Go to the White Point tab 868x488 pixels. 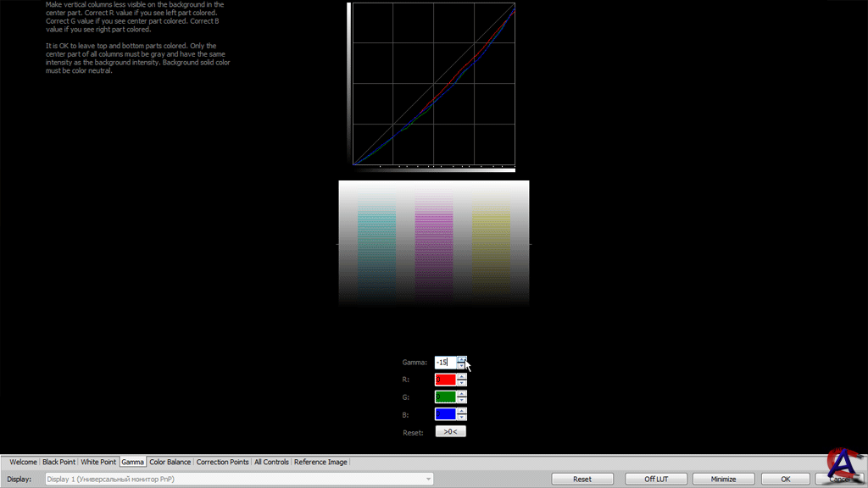97,462
